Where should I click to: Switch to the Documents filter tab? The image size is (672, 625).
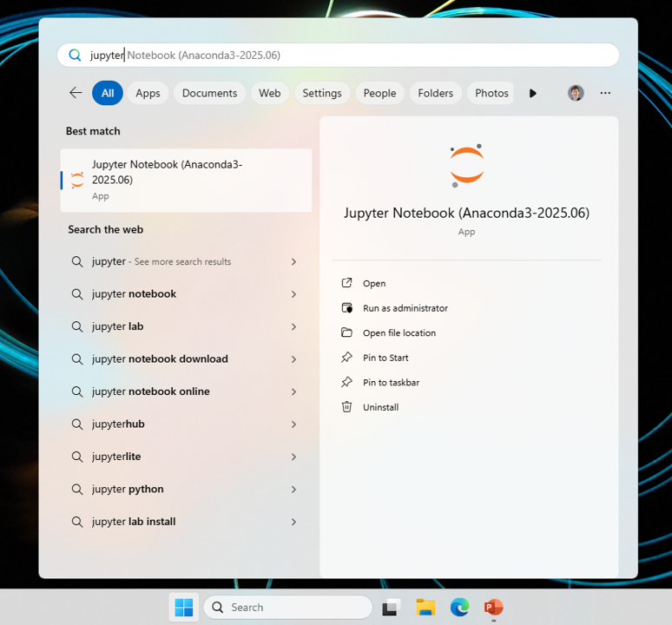(x=209, y=93)
